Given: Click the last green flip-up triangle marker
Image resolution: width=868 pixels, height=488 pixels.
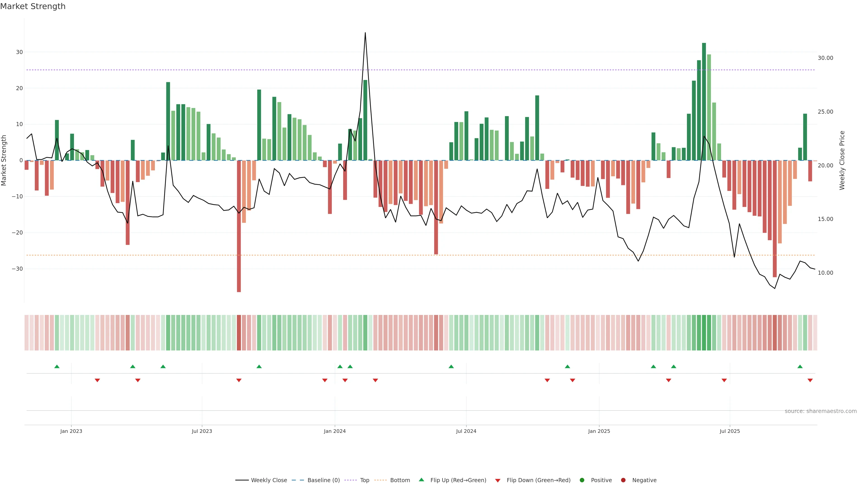Looking at the screenshot, I should [x=800, y=366].
